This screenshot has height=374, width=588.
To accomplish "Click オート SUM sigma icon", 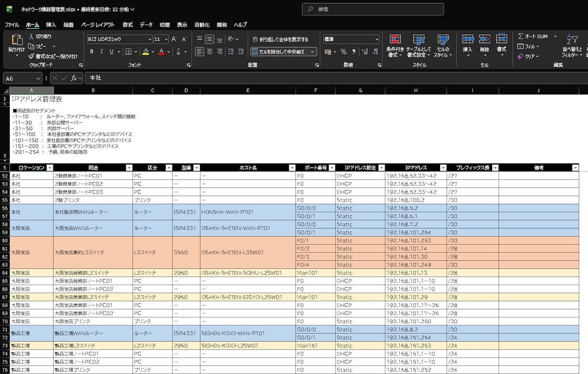I will (521, 37).
